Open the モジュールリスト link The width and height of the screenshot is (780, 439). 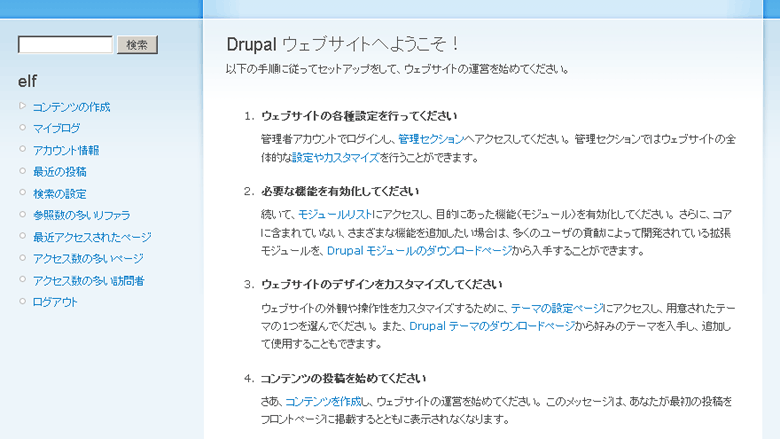pos(335,214)
